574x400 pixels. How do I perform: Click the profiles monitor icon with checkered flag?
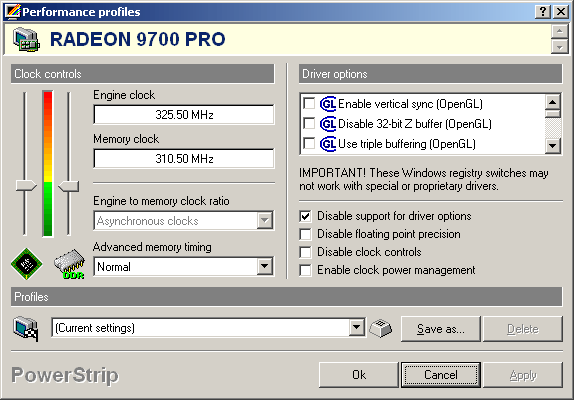pyautogui.click(x=26, y=329)
